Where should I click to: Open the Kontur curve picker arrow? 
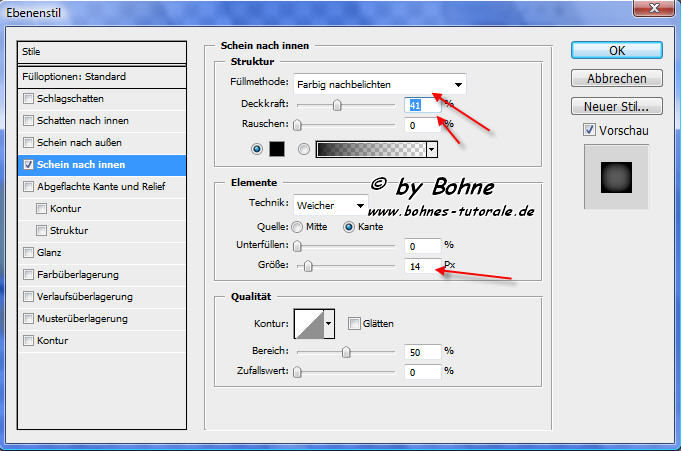pos(328,324)
